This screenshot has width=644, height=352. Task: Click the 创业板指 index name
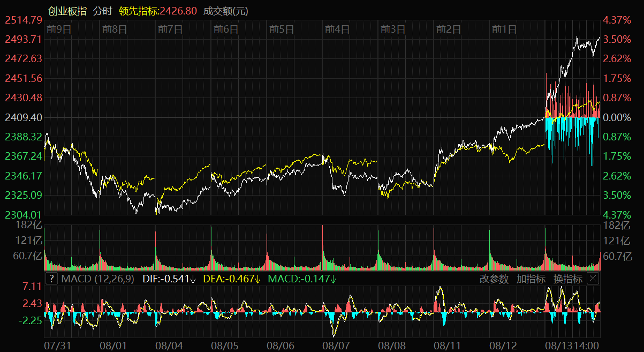point(67,11)
